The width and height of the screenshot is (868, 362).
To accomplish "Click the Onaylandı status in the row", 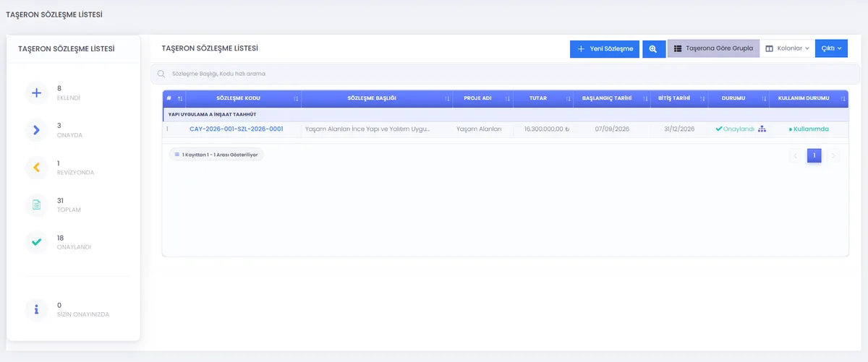I will click(x=735, y=129).
